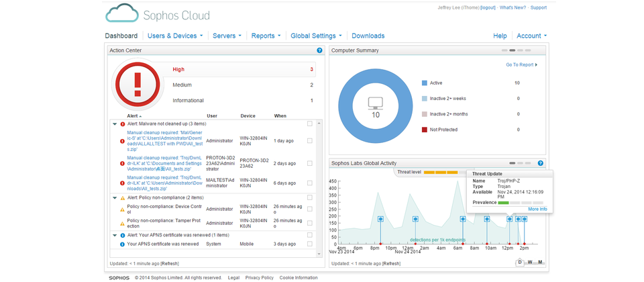
Task: Select the Informational alerts row
Action: click(x=243, y=101)
